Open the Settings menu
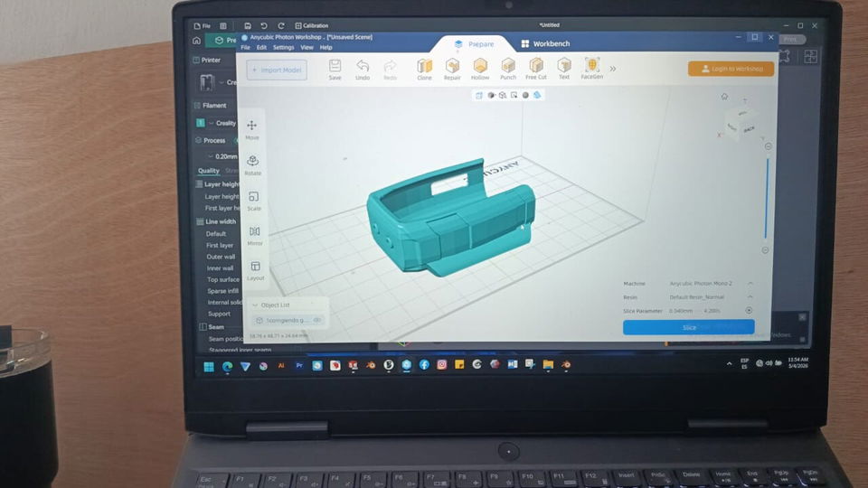 283,48
